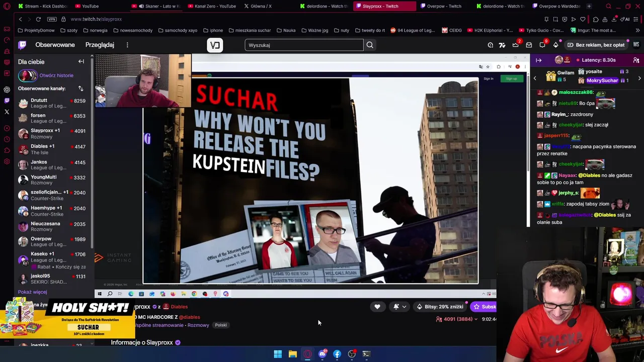This screenshot has width=644, height=362.
Task: Sort followed channels with the arrows icon
Action: click(x=80, y=88)
